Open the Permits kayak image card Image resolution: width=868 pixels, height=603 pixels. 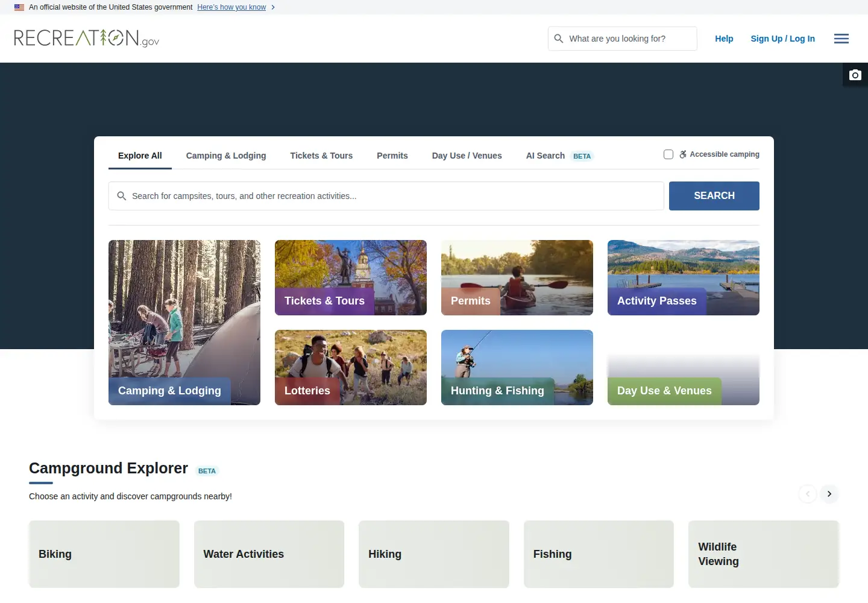(x=517, y=277)
